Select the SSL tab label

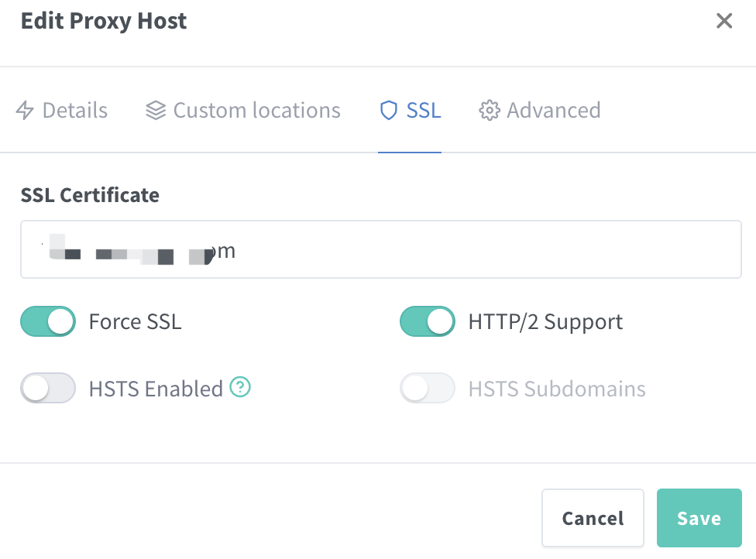pos(424,111)
